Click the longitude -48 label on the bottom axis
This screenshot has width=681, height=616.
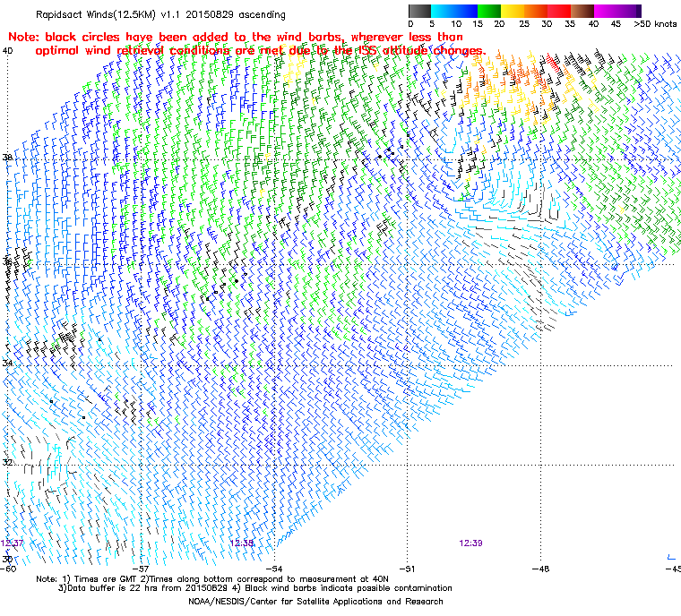pos(540,569)
